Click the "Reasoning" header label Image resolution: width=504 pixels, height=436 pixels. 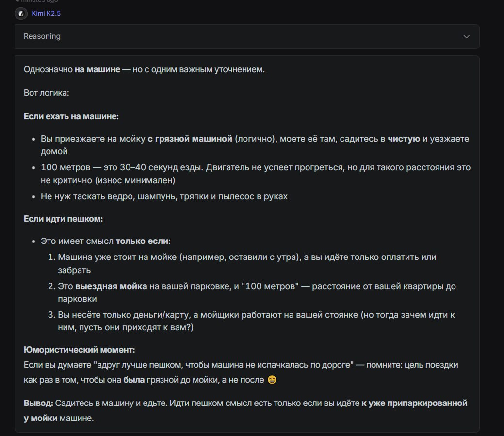pos(42,36)
